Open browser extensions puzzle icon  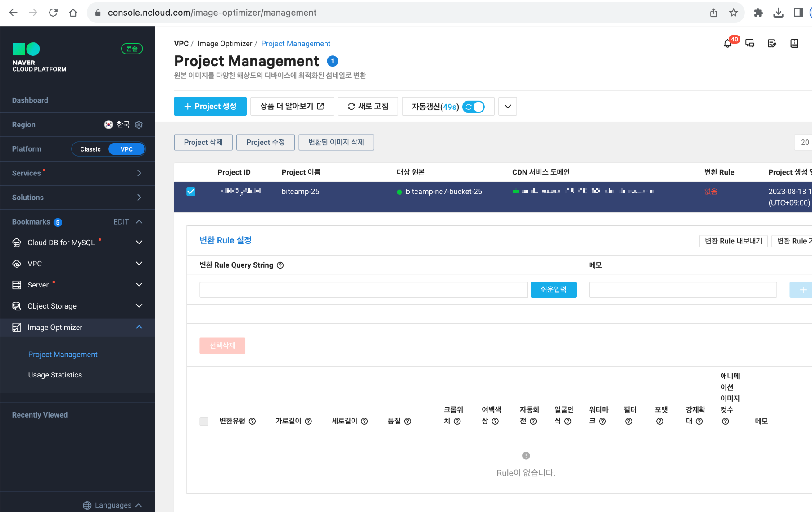(758, 13)
